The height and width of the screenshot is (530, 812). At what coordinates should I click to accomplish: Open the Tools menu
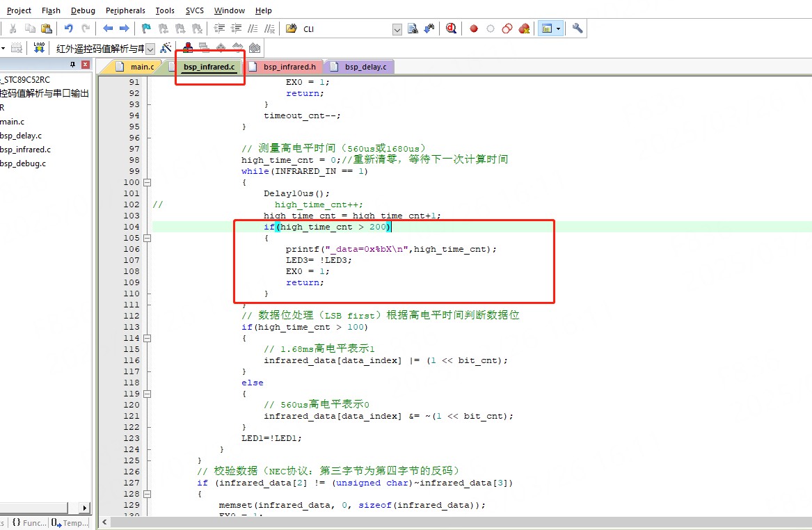coord(165,10)
